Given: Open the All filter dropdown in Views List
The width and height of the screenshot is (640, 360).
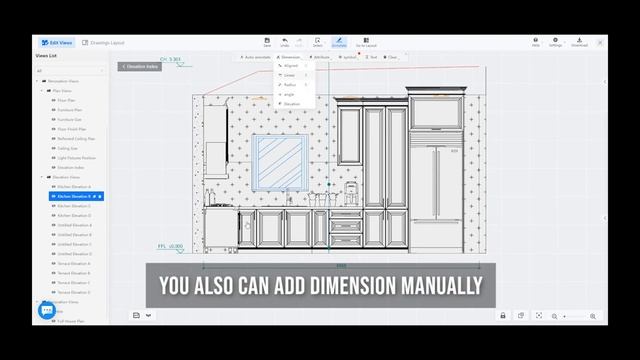Looking at the screenshot, I should click(70, 71).
